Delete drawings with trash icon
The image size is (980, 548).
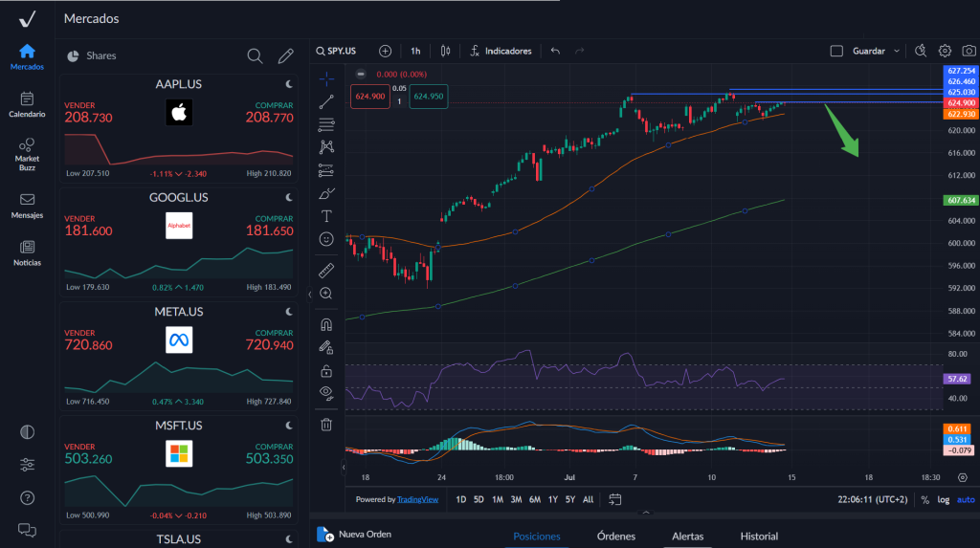326,425
